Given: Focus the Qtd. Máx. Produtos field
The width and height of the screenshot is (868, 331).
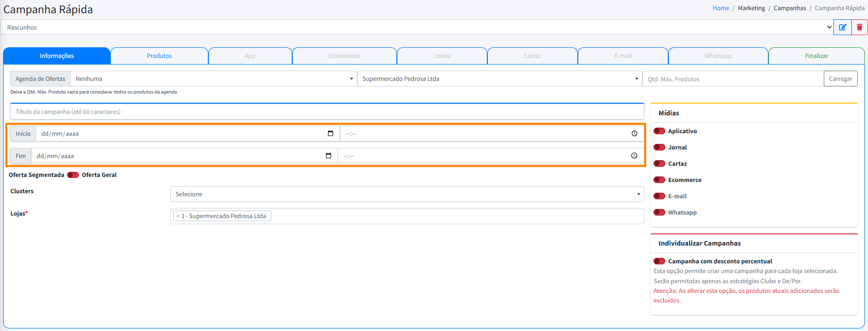Looking at the screenshot, I should [732, 79].
